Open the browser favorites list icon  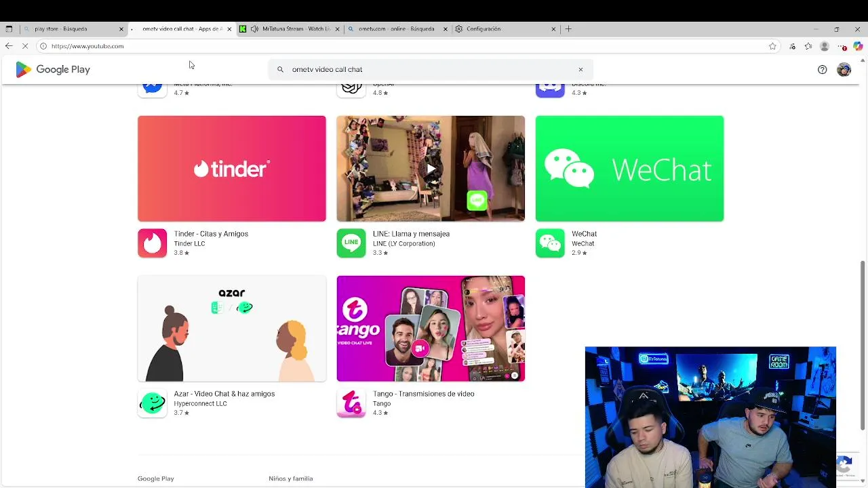(x=808, y=46)
